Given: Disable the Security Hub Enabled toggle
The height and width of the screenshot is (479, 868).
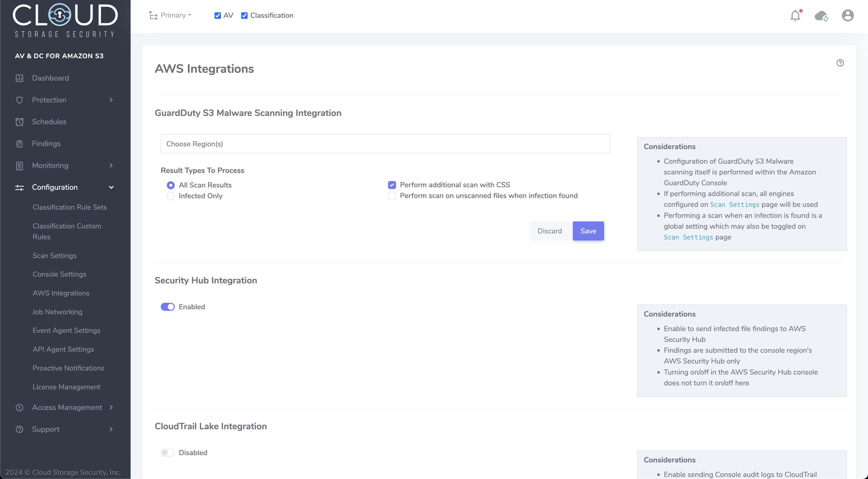Looking at the screenshot, I should [x=168, y=307].
